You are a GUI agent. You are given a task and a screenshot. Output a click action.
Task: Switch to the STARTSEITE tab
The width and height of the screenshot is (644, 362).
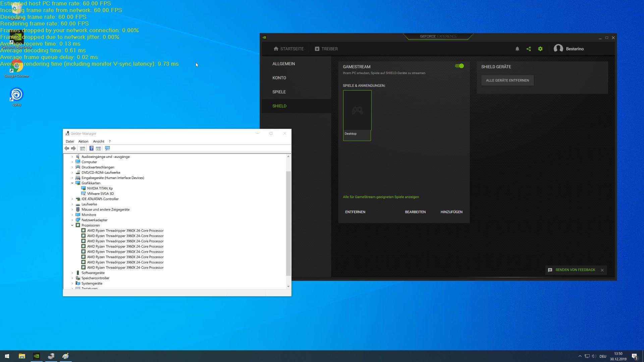(288, 49)
